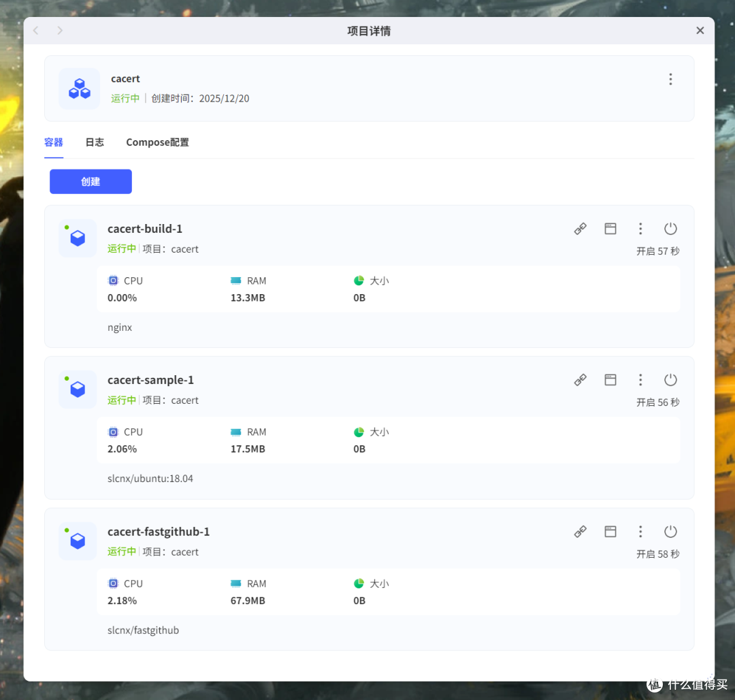The height and width of the screenshot is (700, 735).
Task: Click the cacert-build-1 container name
Action: 145,229
